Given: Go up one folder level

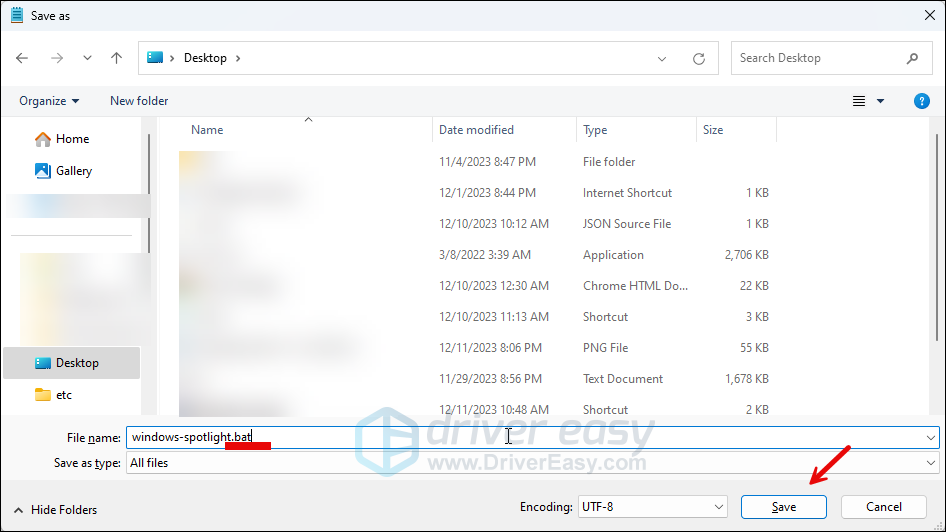Looking at the screenshot, I should pyautogui.click(x=116, y=58).
